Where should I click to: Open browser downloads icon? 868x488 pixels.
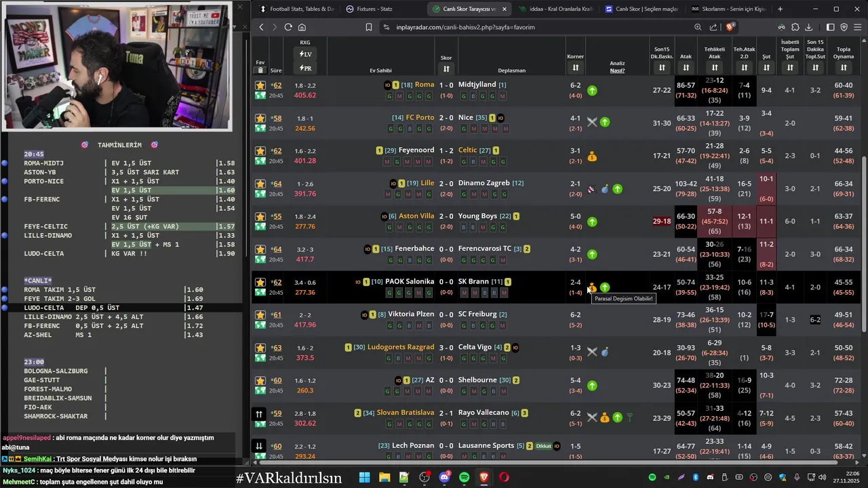(808, 27)
